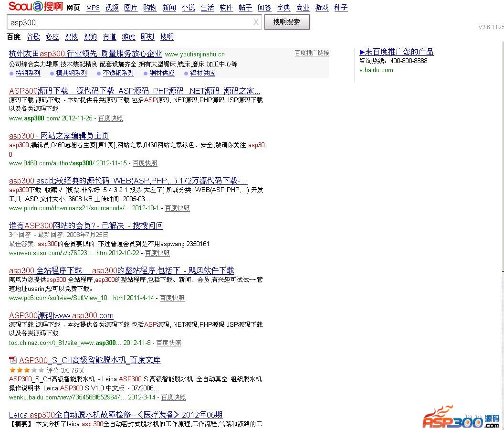Open the ASP300源码下载 result title
504x430 pixels.
click(135, 91)
